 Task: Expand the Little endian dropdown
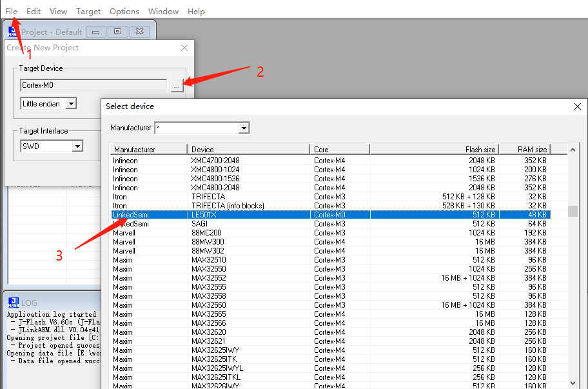pos(72,103)
